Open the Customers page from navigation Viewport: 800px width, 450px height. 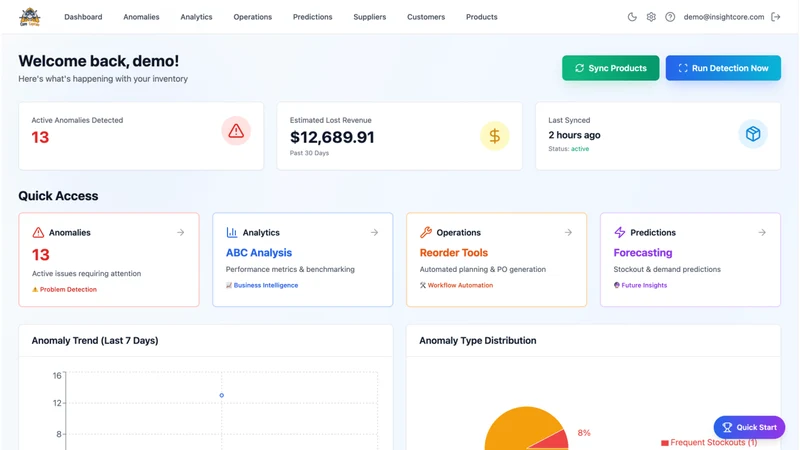click(x=426, y=17)
